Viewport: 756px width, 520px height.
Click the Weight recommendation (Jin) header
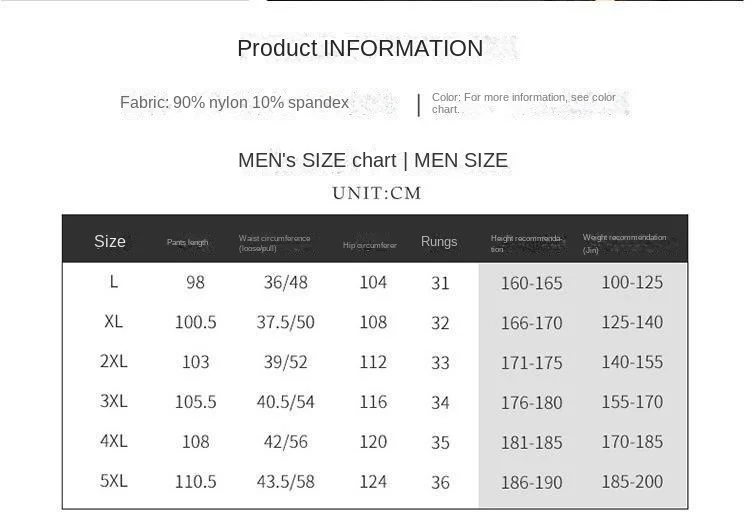624,243
